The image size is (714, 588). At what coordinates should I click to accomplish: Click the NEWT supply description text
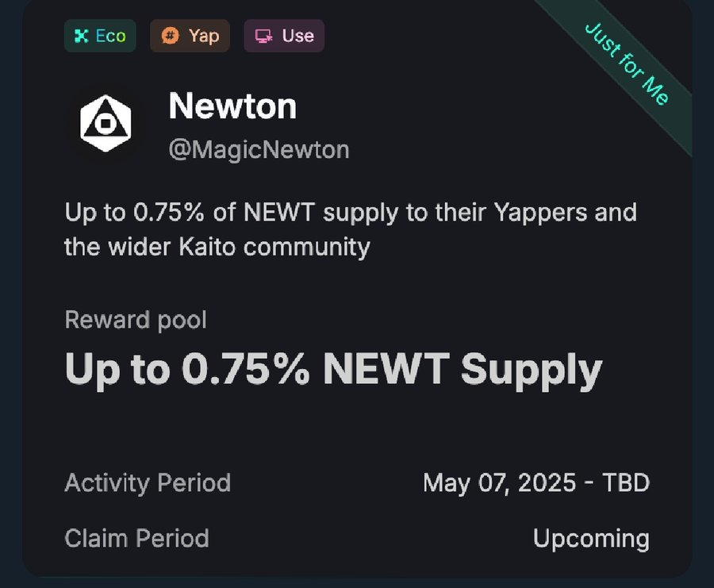[x=351, y=229]
